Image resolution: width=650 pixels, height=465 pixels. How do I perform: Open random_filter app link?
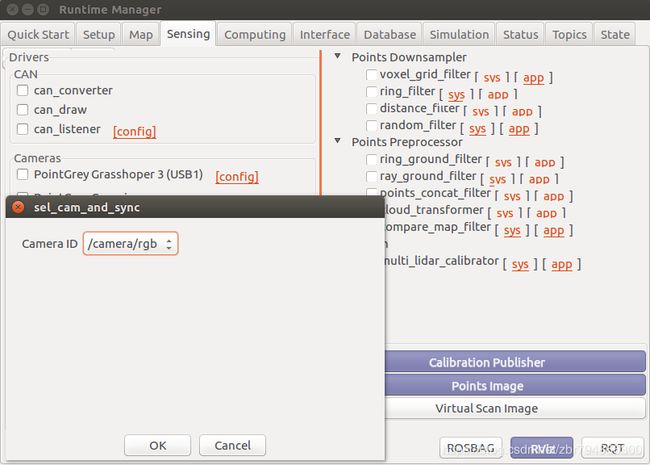(x=519, y=128)
